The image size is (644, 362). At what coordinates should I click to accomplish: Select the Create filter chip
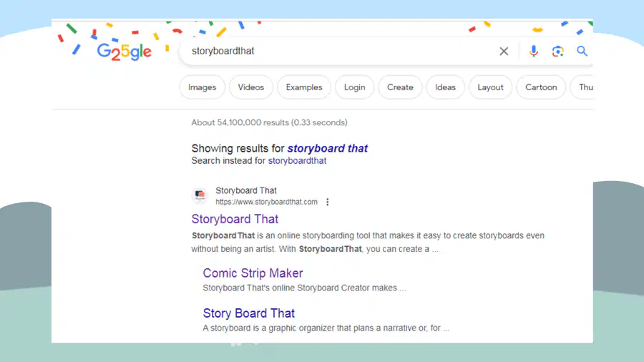point(400,87)
